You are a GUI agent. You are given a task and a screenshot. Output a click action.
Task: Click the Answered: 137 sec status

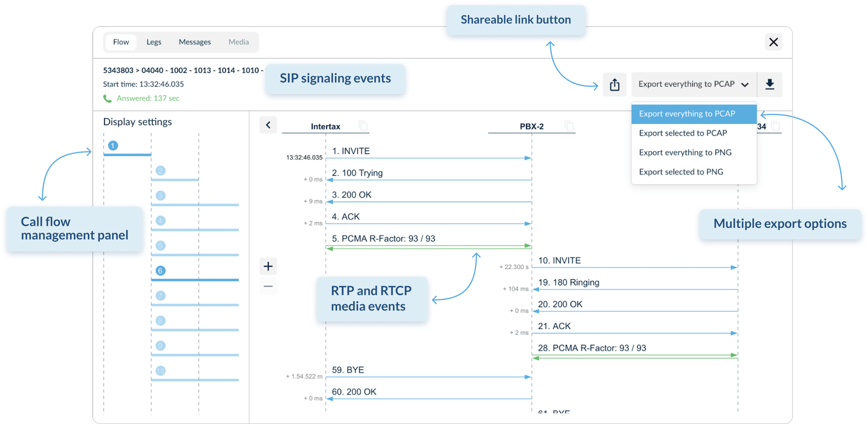coord(148,99)
